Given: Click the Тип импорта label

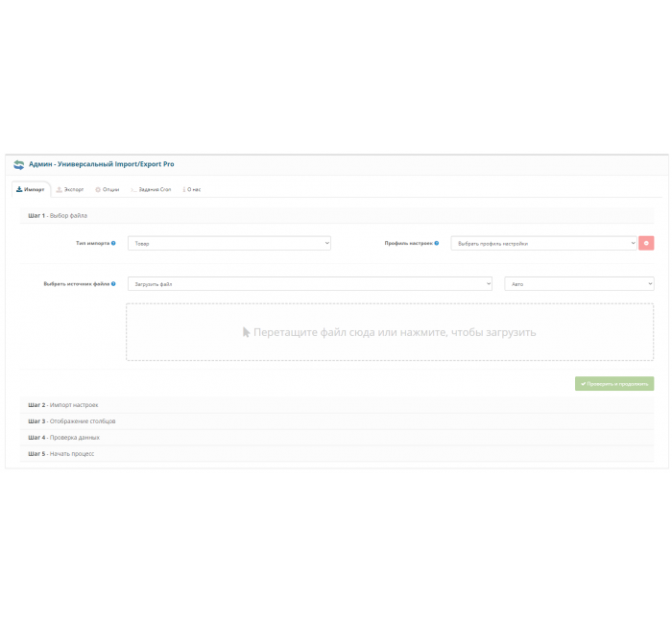Looking at the screenshot, I should point(92,243).
